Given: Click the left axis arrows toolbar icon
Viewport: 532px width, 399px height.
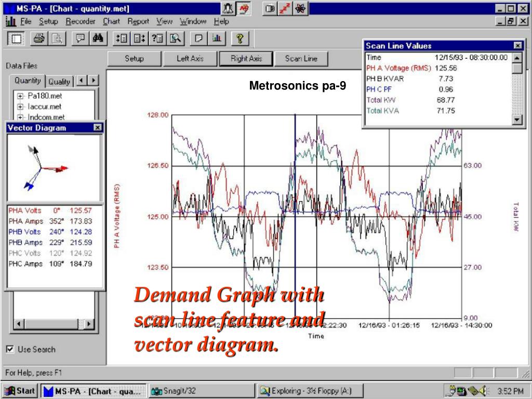Looking at the screenshot, I should (122, 38).
